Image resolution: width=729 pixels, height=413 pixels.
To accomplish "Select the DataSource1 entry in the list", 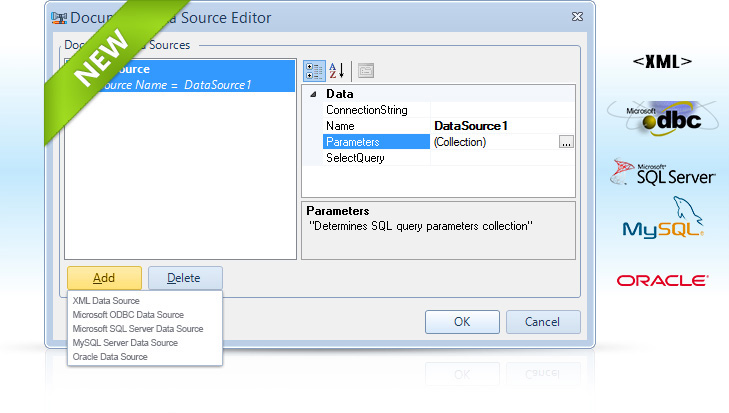I will point(180,76).
